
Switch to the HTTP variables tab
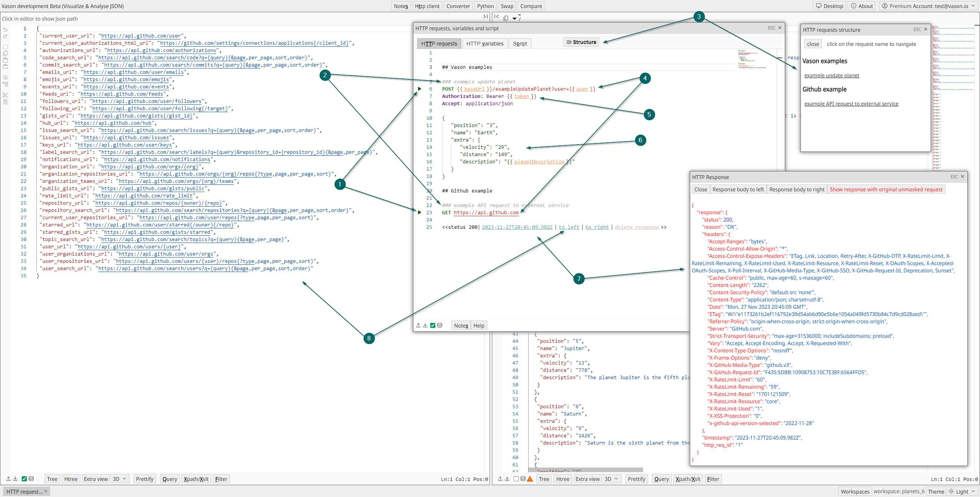point(485,44)
